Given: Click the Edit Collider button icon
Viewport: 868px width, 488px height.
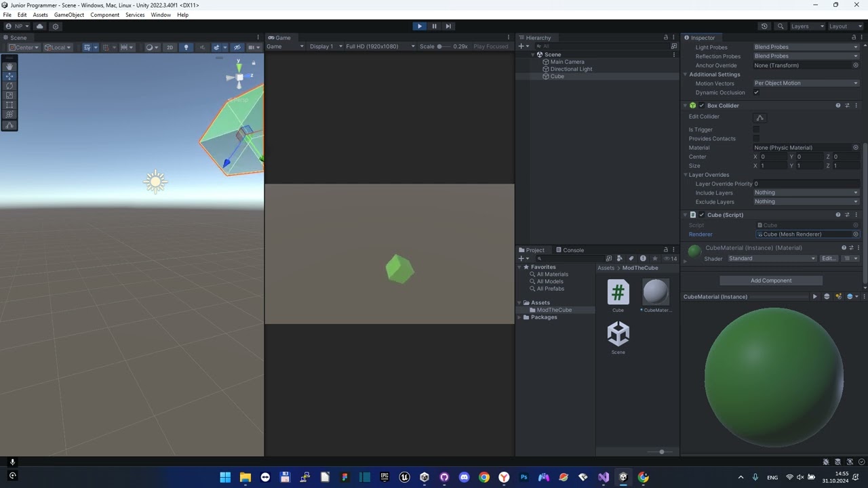Looking at the screenshot, I should pos(760,117).
